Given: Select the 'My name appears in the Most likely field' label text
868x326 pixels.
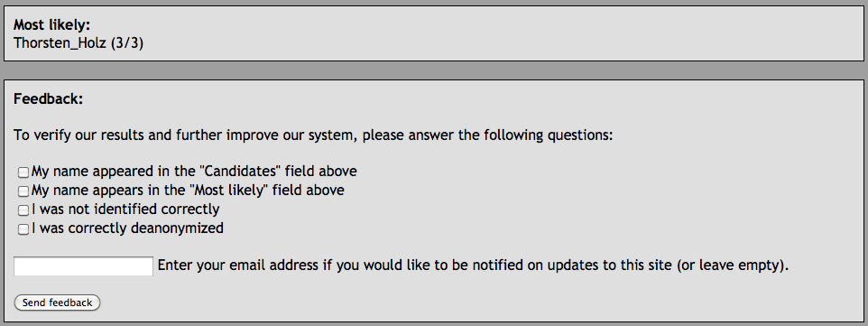Looking at the screenshot, I should click(188, 191).
